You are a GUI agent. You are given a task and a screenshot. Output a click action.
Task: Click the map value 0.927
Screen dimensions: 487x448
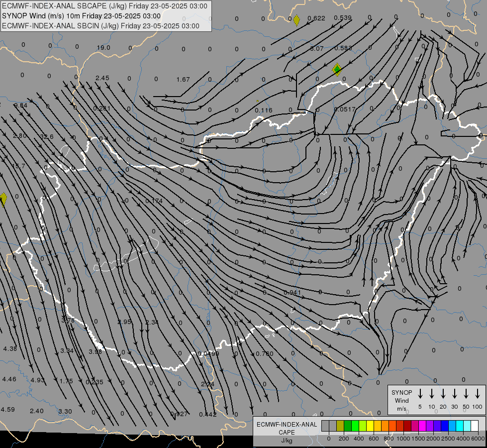(179, 414)
